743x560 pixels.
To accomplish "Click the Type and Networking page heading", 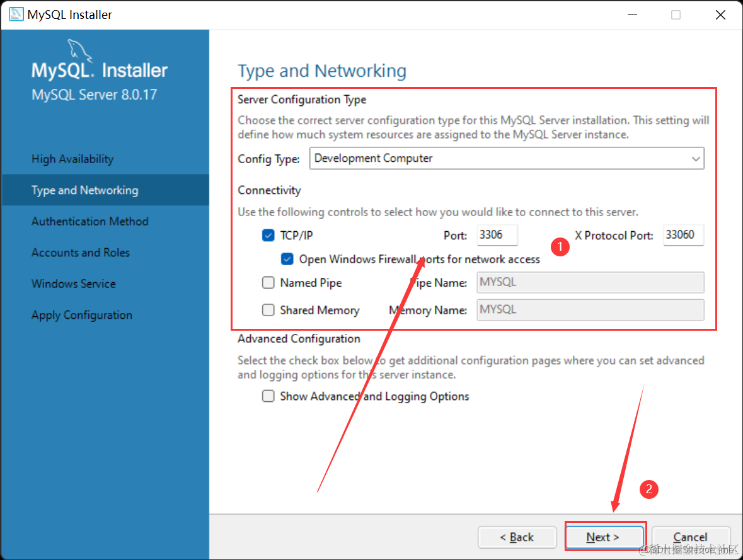I will tap(322, 71).
